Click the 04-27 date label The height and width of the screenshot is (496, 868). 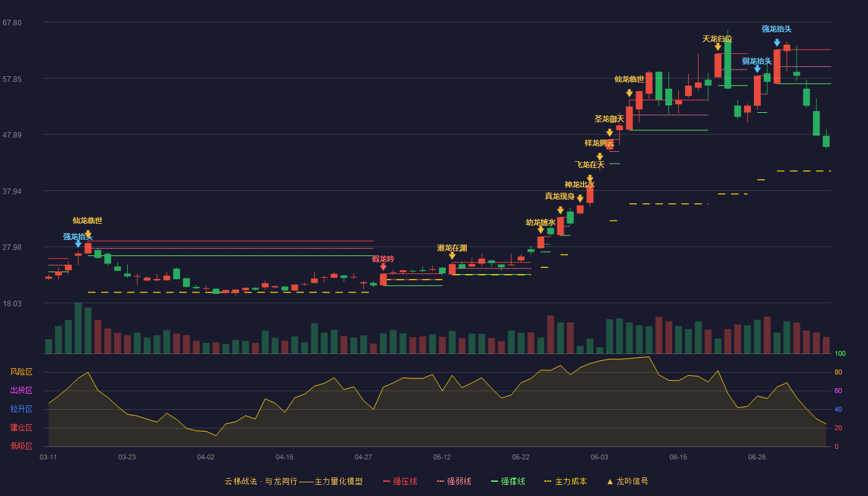363,457
